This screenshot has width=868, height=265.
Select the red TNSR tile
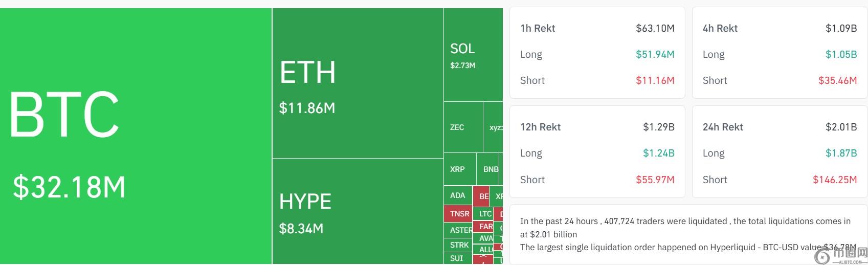(x=459, y=214)
